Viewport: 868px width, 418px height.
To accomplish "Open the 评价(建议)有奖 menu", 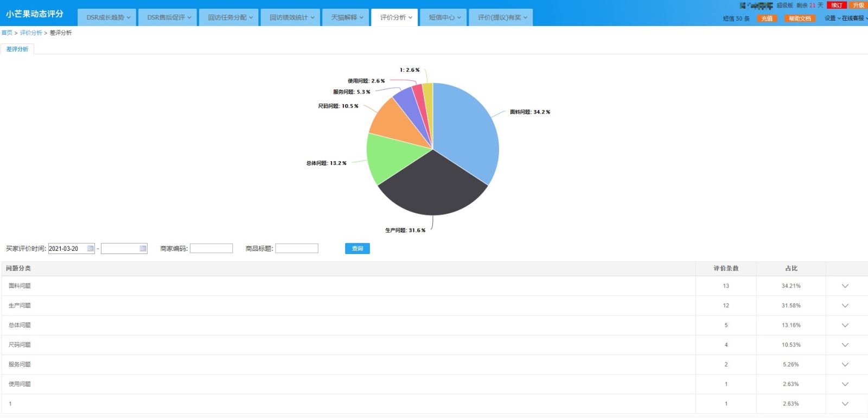I will pos(502,17).
